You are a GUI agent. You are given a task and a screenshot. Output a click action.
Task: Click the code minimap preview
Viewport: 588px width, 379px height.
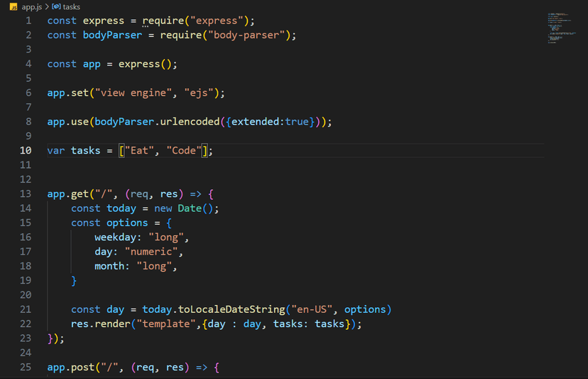[562, 28]
